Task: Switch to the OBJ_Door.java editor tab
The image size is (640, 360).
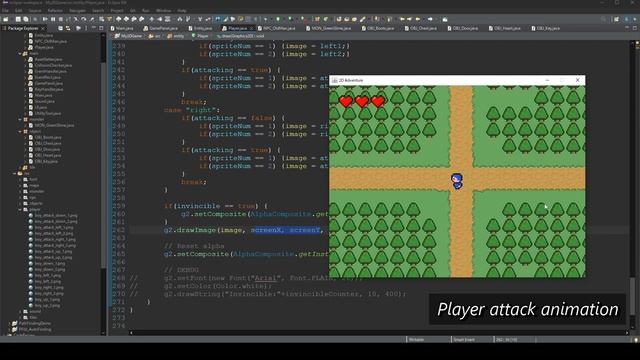Action: click(x=462, y=28)
